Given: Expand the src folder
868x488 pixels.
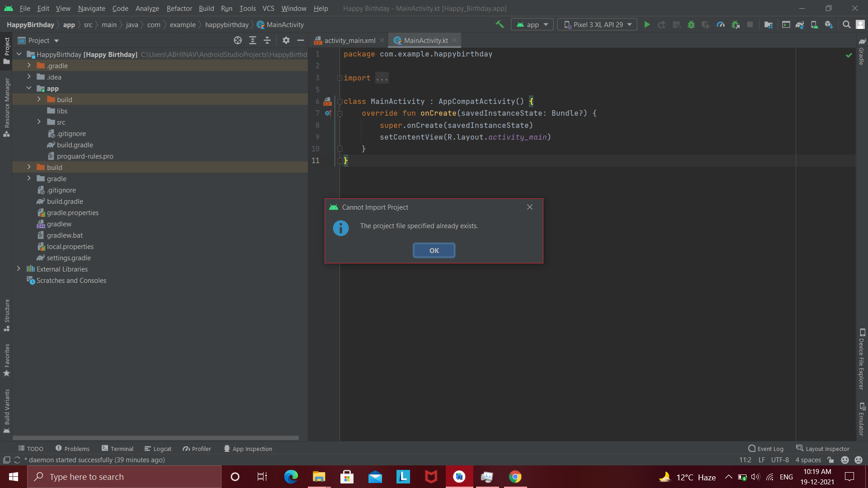Looking at the screenshot, I should click(39, 122).
